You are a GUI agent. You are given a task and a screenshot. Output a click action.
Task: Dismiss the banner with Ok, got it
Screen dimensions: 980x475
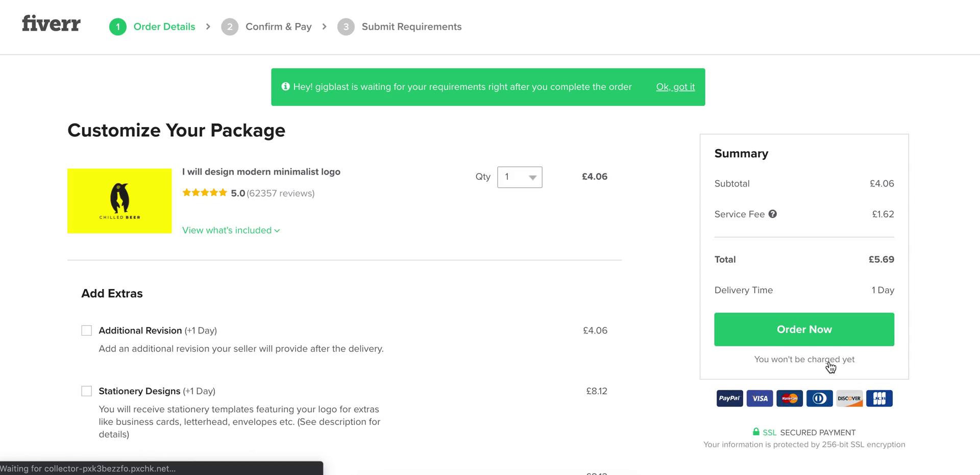[675, 87]
